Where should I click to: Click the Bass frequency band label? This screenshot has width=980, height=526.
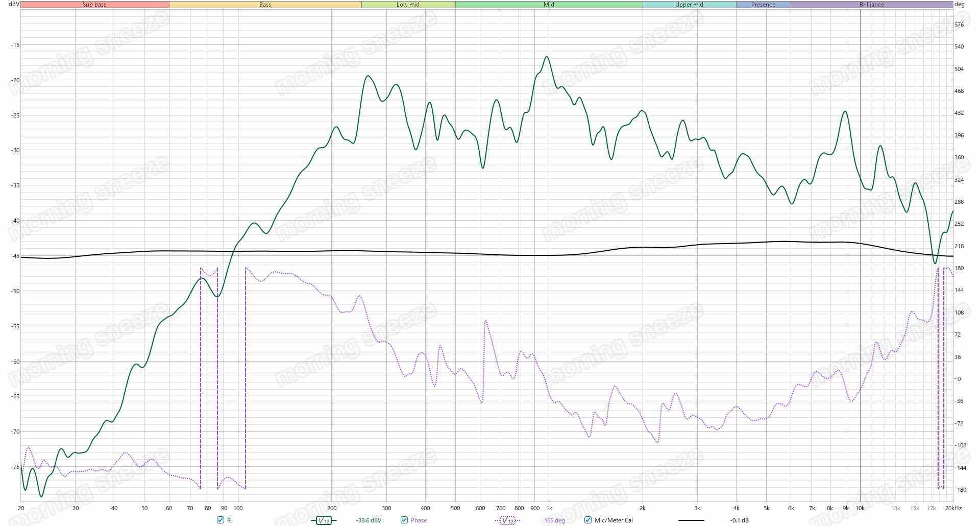click(265, 5)
